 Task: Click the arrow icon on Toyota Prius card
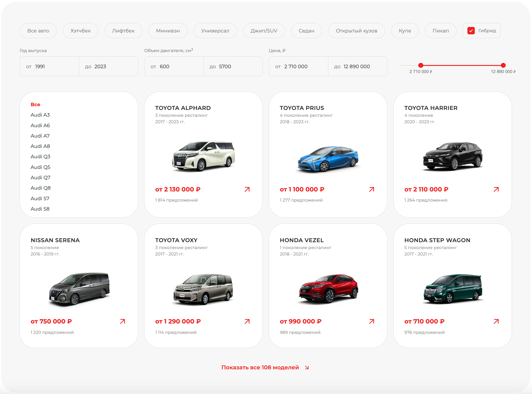(x=371, y=189)
